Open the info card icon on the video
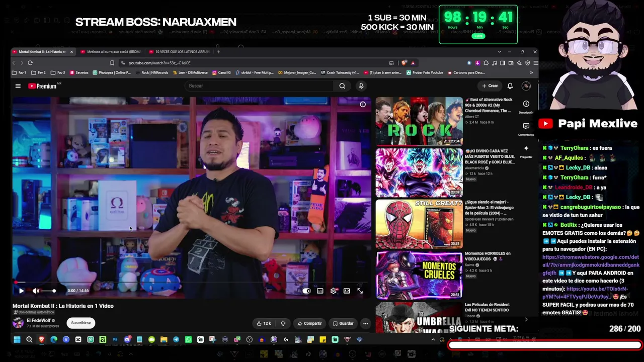Viewport: 644px width, 362px height. coord(363,105)
